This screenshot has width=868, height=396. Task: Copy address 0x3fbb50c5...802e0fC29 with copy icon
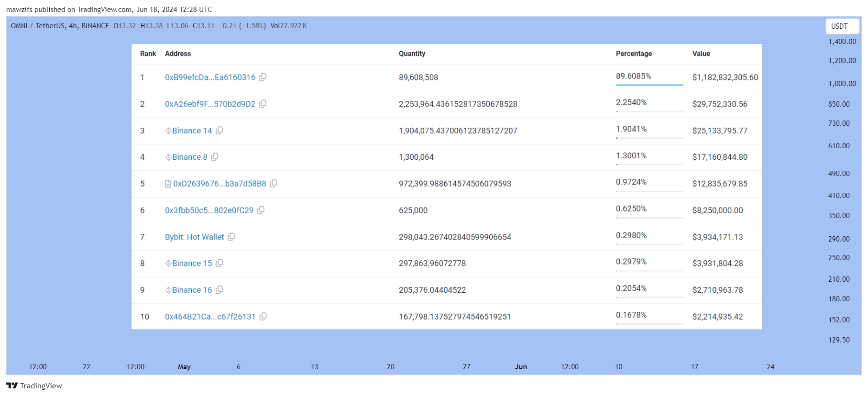click(x=261, y=210)
